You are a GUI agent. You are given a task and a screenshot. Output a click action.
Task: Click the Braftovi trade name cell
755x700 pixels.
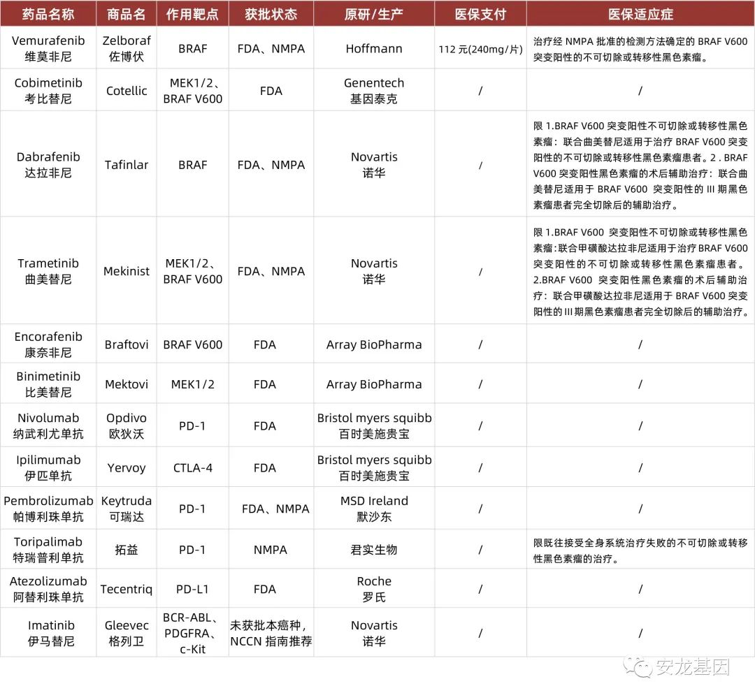[127, 344]
